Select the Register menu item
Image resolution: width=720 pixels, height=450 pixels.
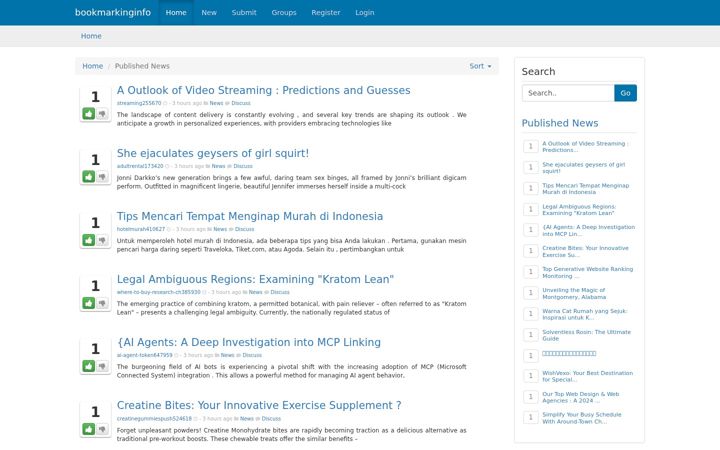click(326, 12)
